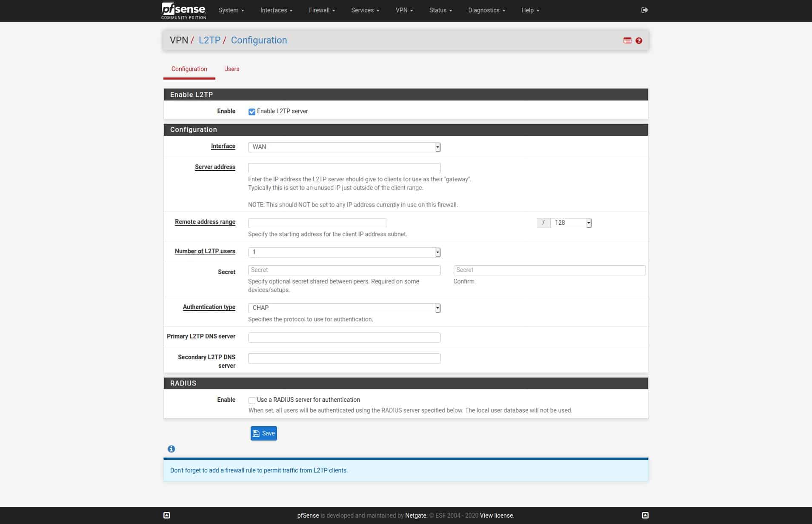Screen dimensions: 812x524
Task: Click the footer right arrow icon
Action: (x=645, y=515)
